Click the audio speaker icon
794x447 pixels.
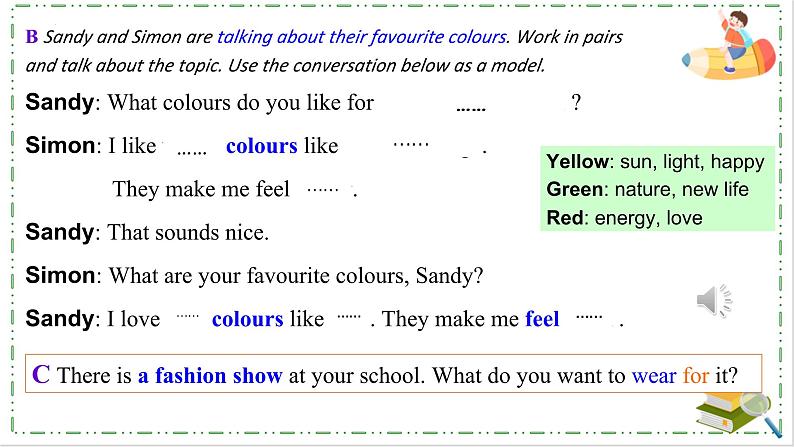714,301
